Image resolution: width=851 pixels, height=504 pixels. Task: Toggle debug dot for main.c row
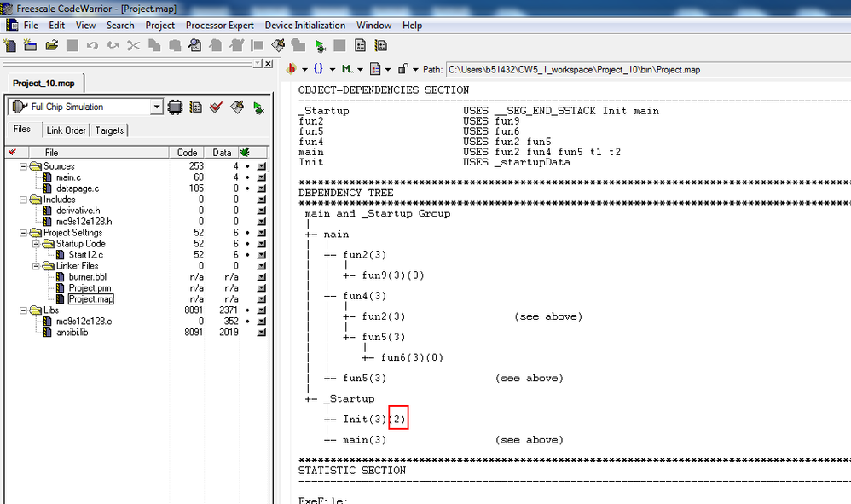point(247,177)
